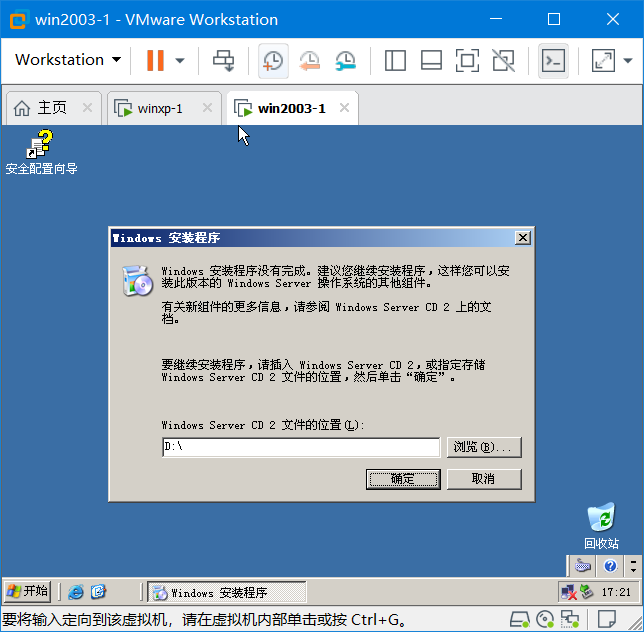
Task: Select Windows 安装程序 taskbar button
Action: pos(227,592)
